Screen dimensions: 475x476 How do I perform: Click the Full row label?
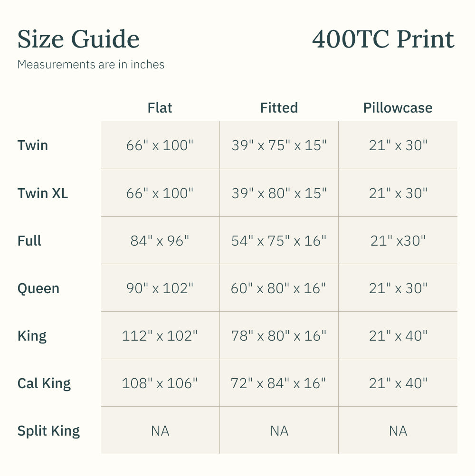click(x=29, y=241)
